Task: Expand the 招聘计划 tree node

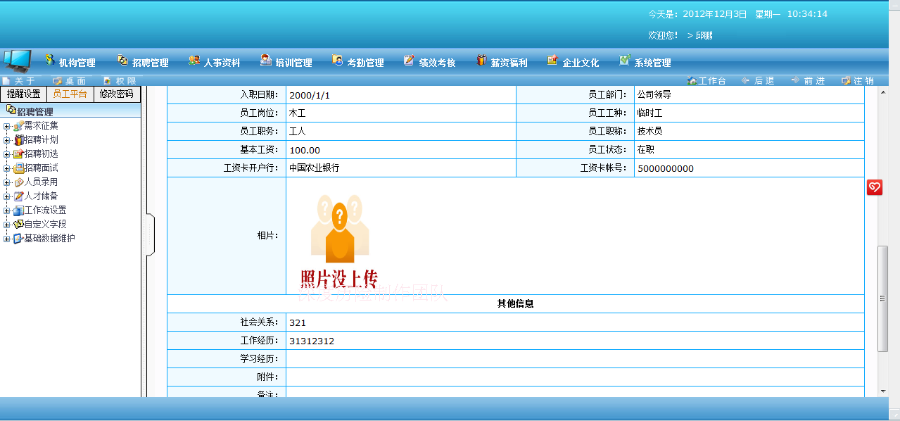Action: [x=6, y=140]
